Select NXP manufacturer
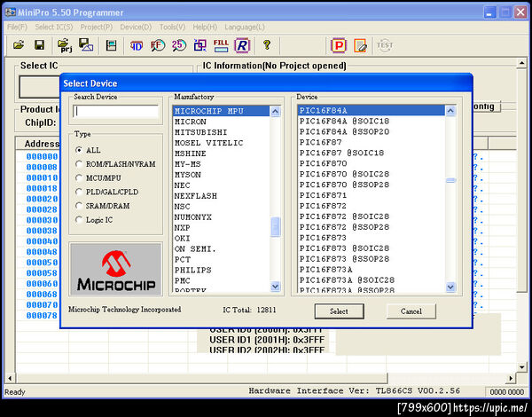Screen dimensions: 532x417 point(221,228)
